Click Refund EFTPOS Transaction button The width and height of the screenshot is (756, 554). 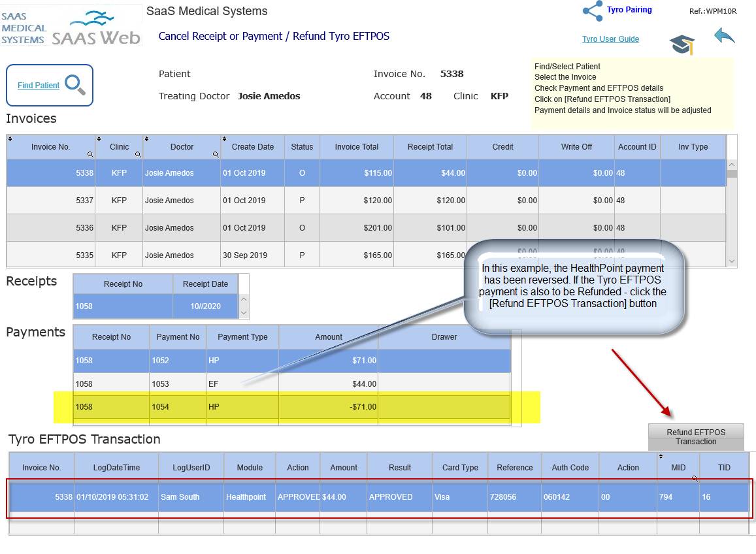click(696, 437)
